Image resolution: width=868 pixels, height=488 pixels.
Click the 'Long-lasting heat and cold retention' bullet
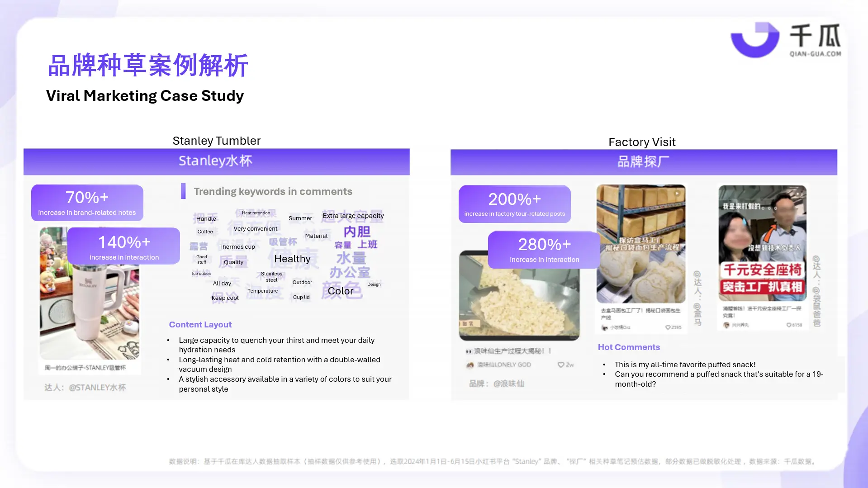point(279,365)
